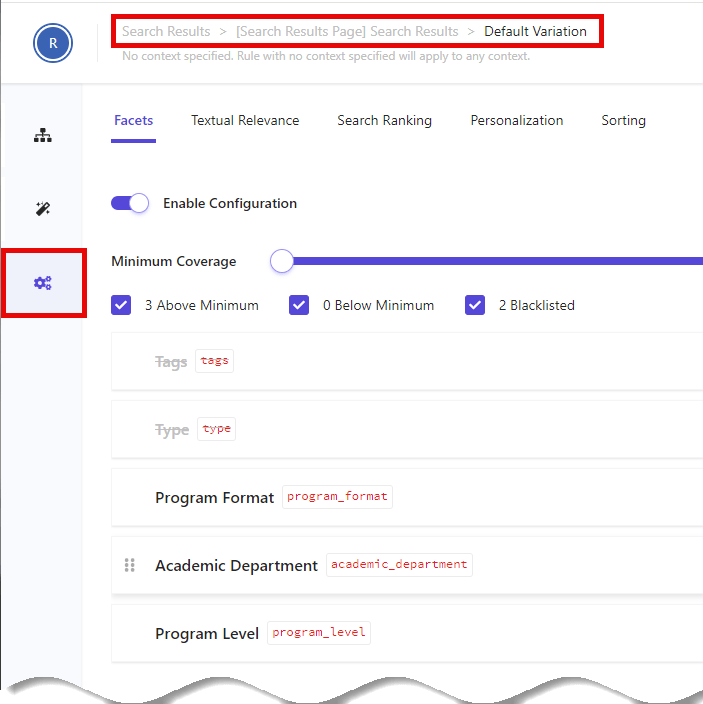Click the Search Results breadcrumb link
The height and width of the screenshot is (704, 703).
(x=166, y=31)
